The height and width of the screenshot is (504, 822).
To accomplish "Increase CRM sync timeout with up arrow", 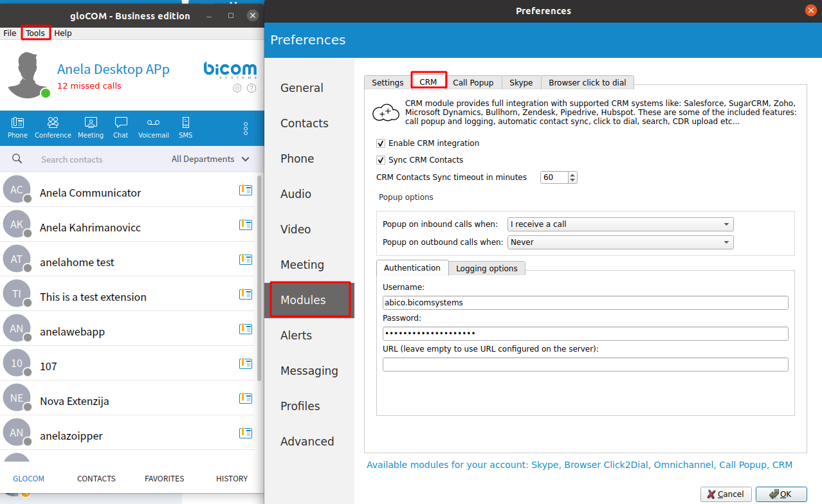I will click(572, 174).
